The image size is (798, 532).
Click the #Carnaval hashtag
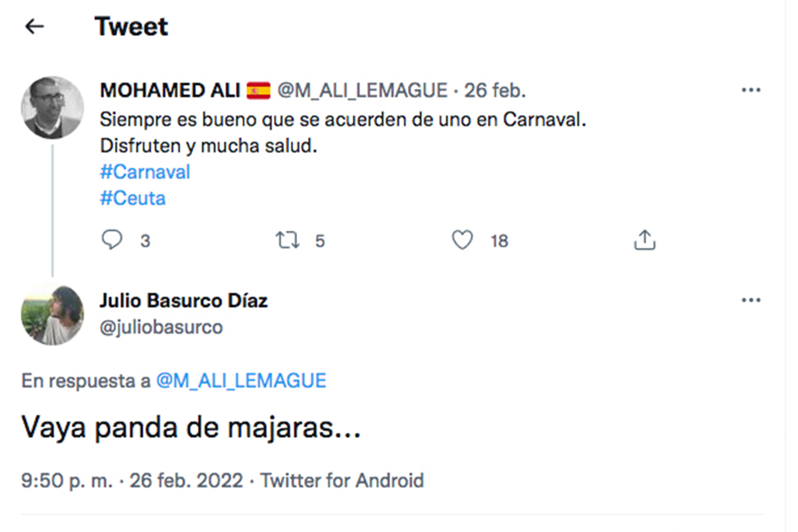[x=145, y=172]
